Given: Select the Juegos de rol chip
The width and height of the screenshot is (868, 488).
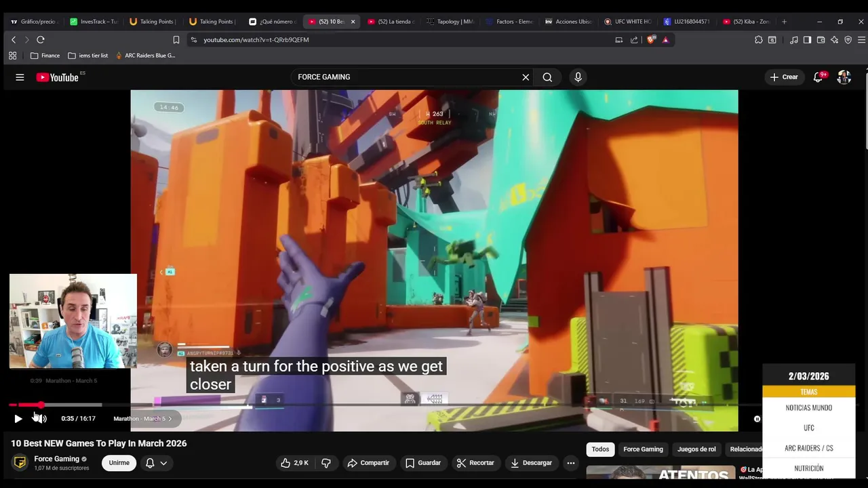Looking at the screenshot, I should 696,449.
